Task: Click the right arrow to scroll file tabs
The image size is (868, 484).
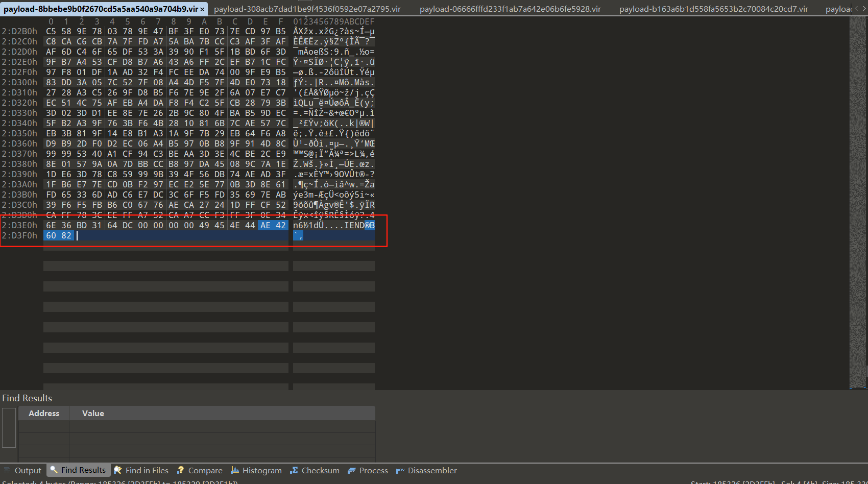Action: pyautogui.click(x=864, y=9)
